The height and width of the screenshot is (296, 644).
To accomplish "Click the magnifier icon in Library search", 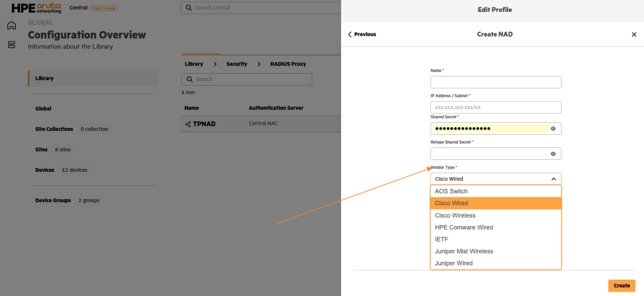I will (x=188, y=79).
